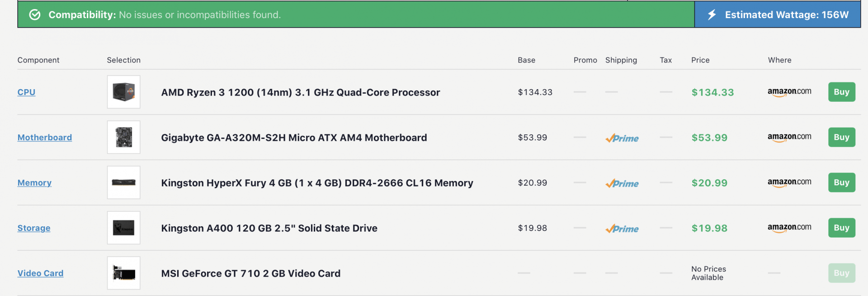Open the AMD Ryzen 3 1200 product thumbnail
The image size is (868, 296).
[123, 92]
